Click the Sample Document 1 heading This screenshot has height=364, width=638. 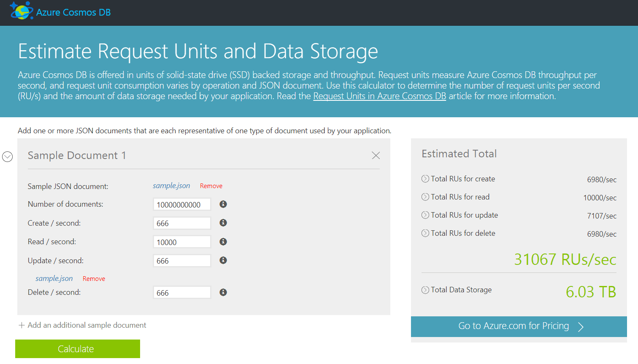click(77, 156)
